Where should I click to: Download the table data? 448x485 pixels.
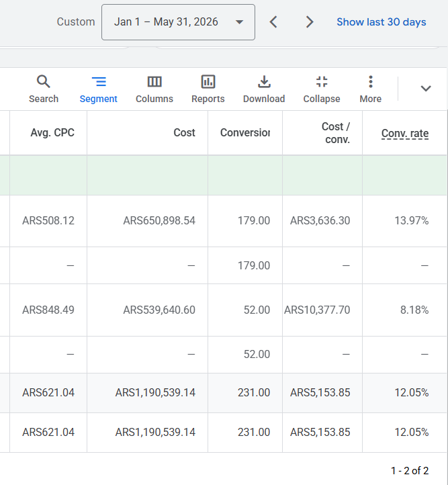264,89
